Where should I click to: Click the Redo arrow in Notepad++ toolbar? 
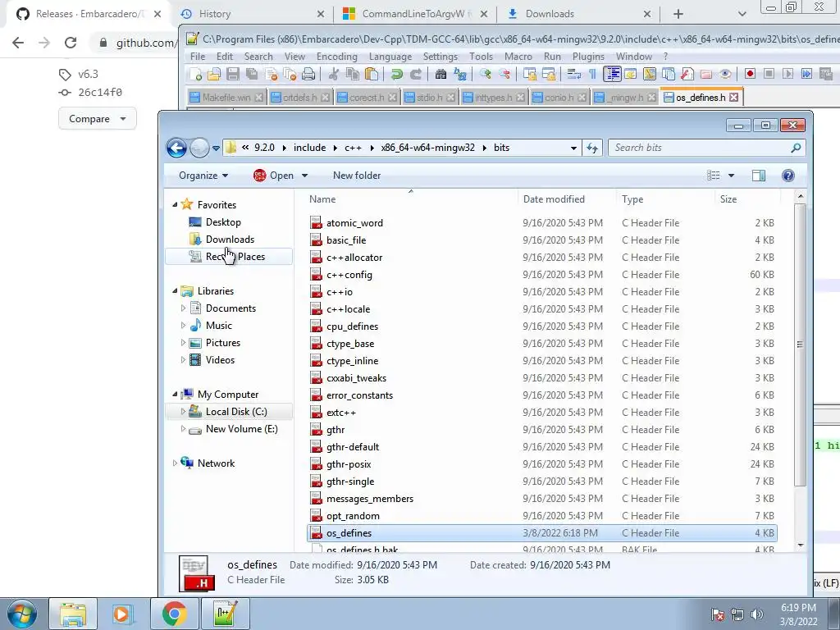tap(415, 74)
